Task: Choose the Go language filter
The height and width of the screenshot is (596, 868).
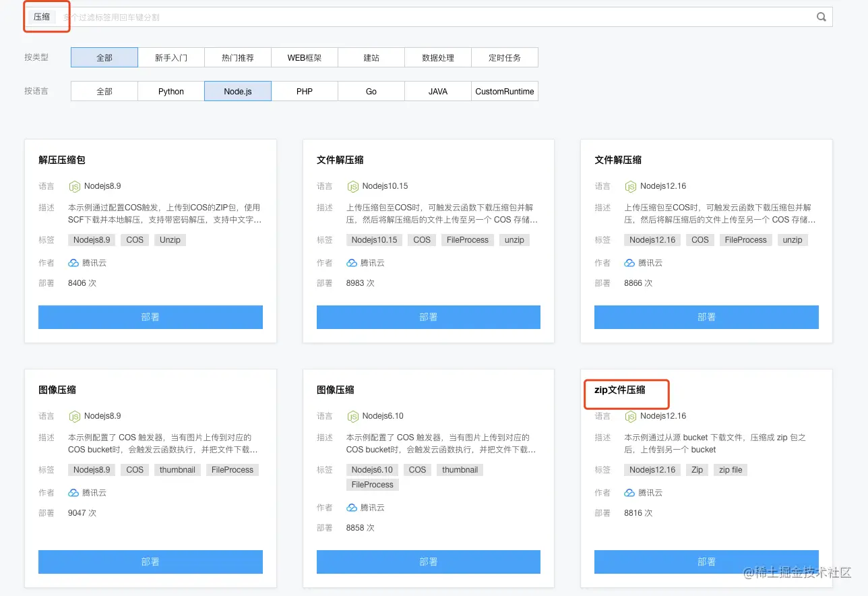Action: coord(371,91)
